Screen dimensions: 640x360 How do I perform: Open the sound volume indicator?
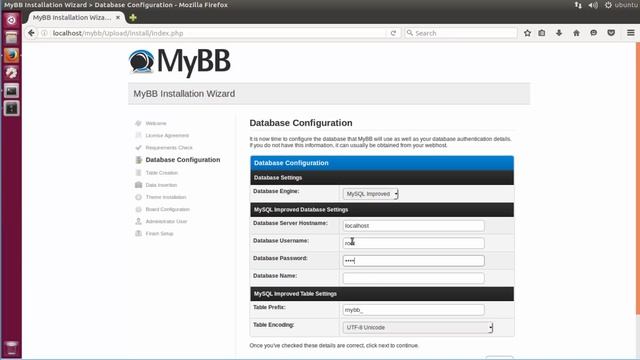593,5
